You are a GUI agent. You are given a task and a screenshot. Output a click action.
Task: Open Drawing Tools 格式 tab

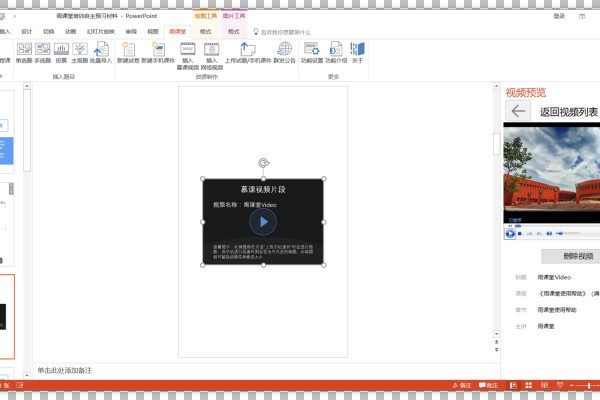[205, 31]
